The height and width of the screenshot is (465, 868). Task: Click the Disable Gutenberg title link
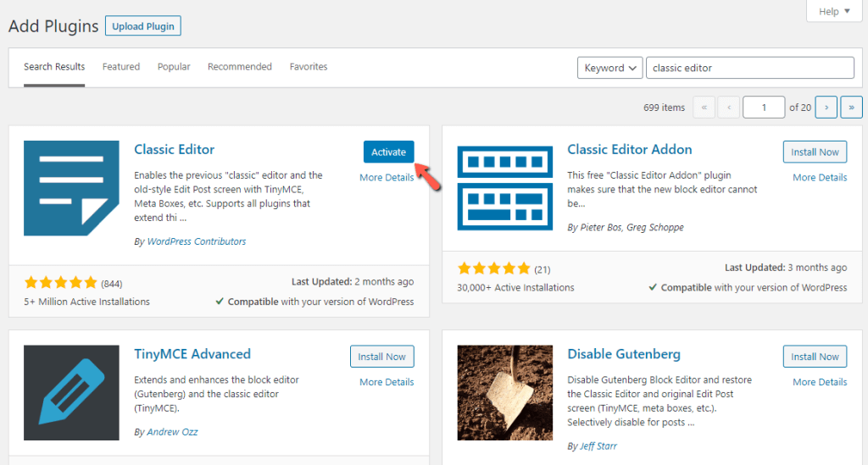[624, 354]
